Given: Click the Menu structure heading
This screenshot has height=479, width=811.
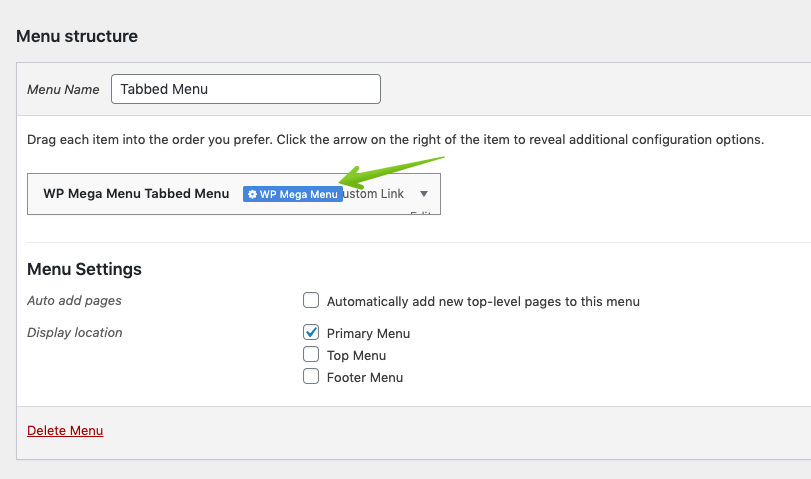Looking at the screenshot, I should click(77, 36).
